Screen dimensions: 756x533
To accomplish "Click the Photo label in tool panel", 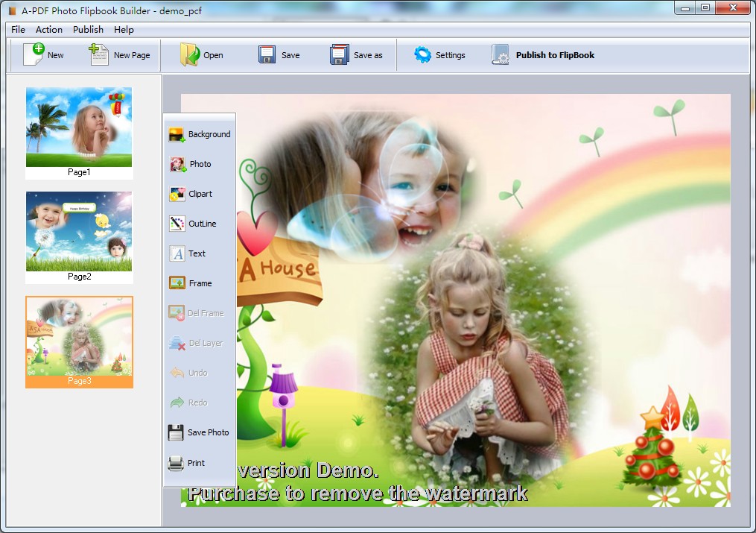I will pyautogui.click(x=200, y=164).
